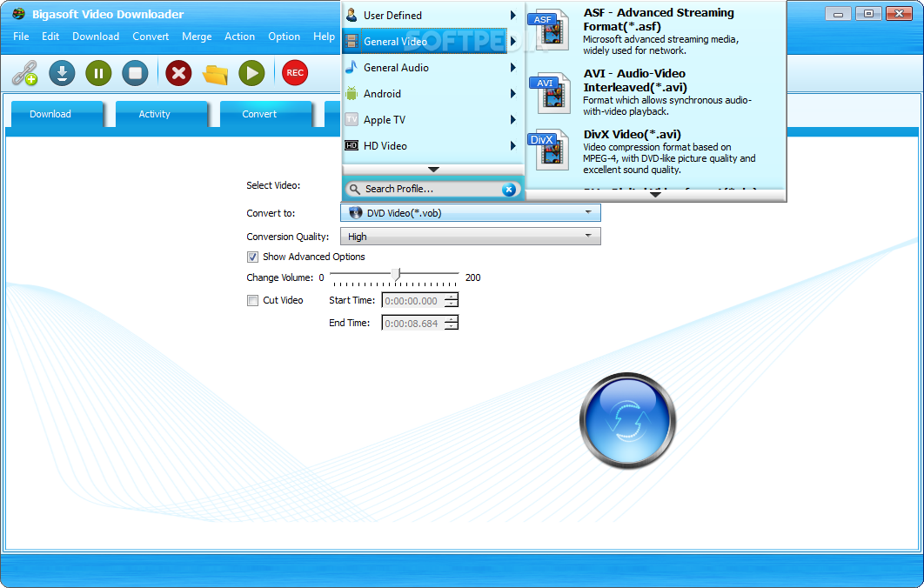Click the blue Download arrow toolbar icon

62,73
